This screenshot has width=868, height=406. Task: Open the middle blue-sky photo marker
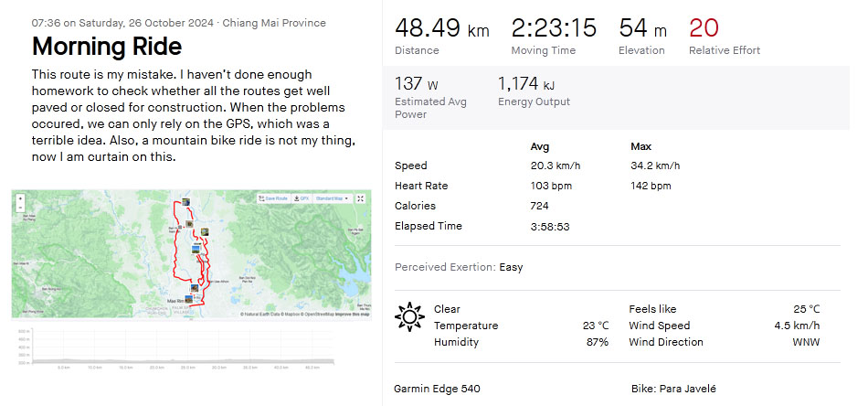click(195, 250)
